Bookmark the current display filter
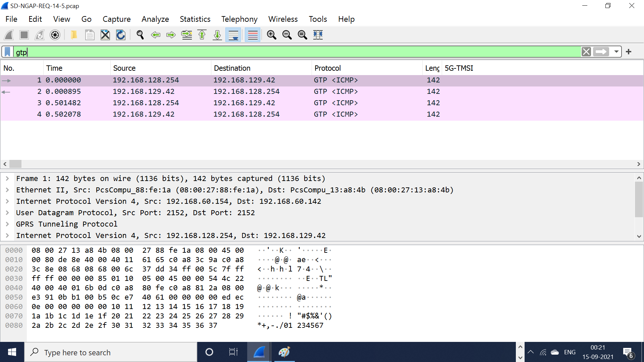 point(7,52)
